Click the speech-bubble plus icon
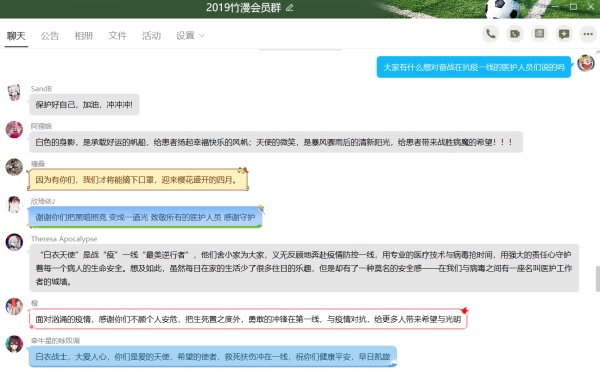This screenshot has height=372, width=600. [564, 34]
